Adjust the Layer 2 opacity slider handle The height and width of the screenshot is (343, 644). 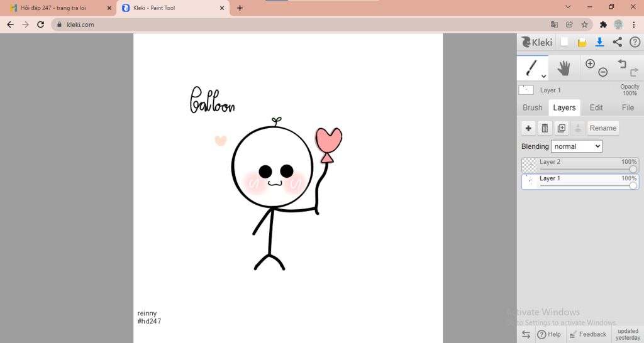pyautogui.click(x=633, y=169)
